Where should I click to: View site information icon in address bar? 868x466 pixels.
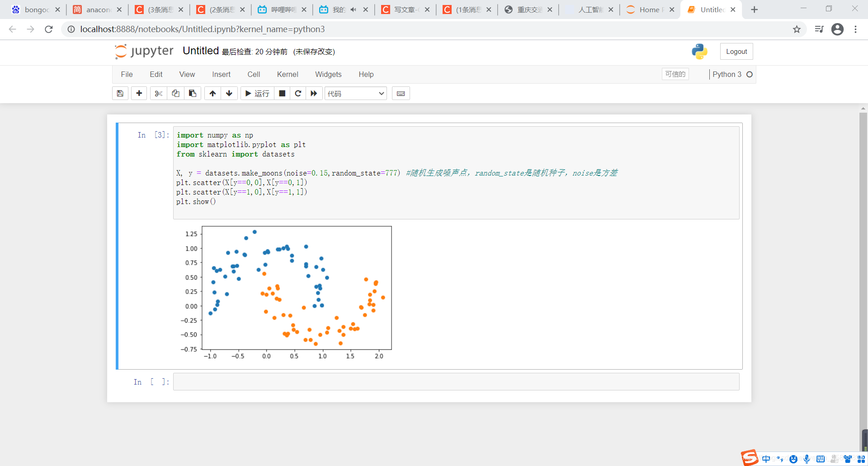pyautogui.click(x=71, y=29)
